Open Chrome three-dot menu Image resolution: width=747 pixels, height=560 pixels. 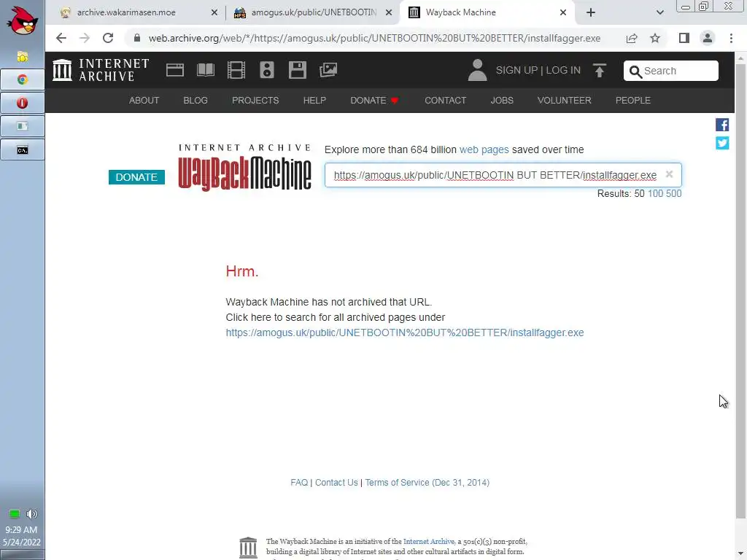coord(731,38)
